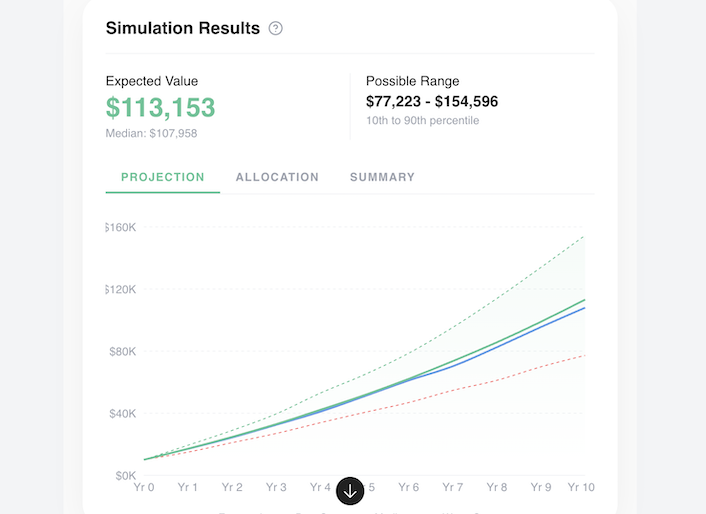Click the Possible Range label
Image resolution: width=706 pixels, height=514 pixels.
coord(412,80)
